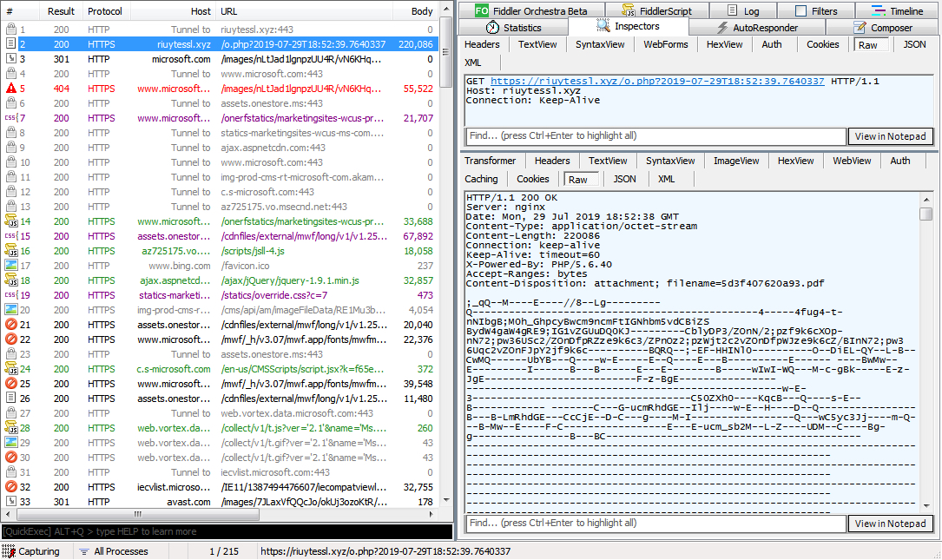Click the lock icon of session 1
942x560 pixels.
[x=10, y=29]
